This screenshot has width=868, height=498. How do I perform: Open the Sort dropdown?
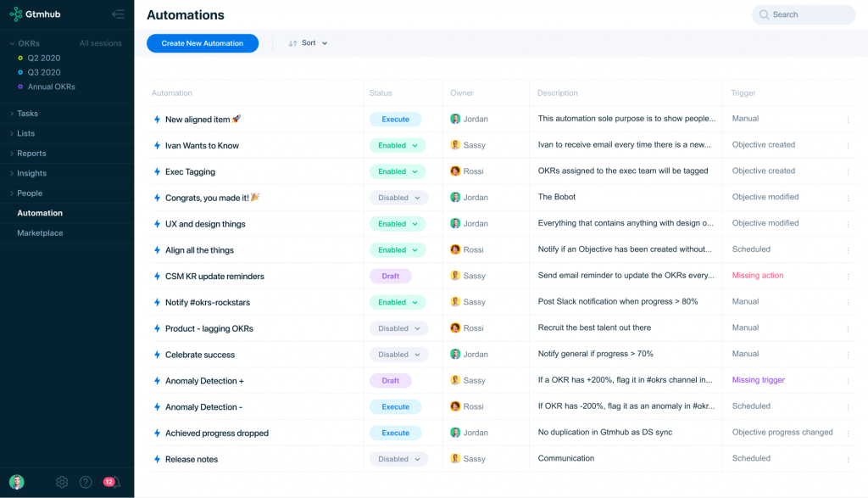(308, 43)
